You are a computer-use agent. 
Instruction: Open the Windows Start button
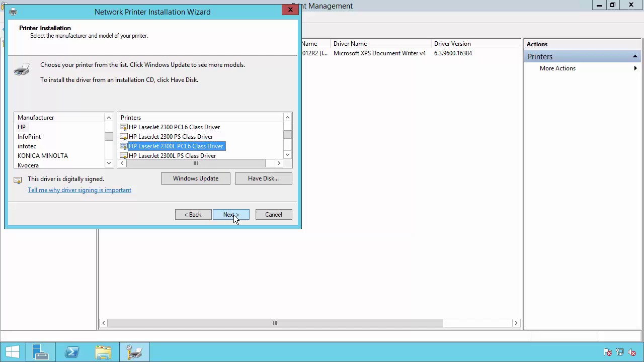tap(12, 352)
